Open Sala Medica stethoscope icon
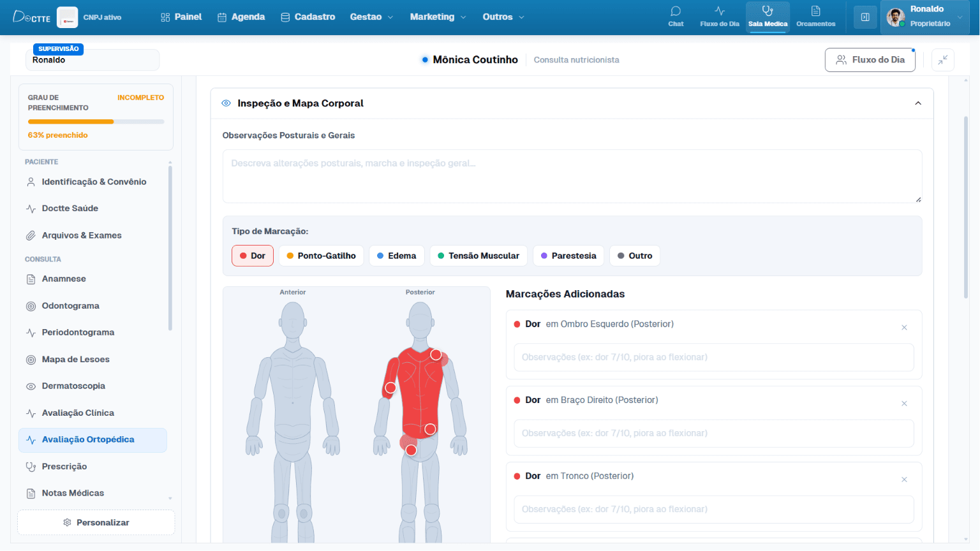980x551 pixels. point(768,11)
